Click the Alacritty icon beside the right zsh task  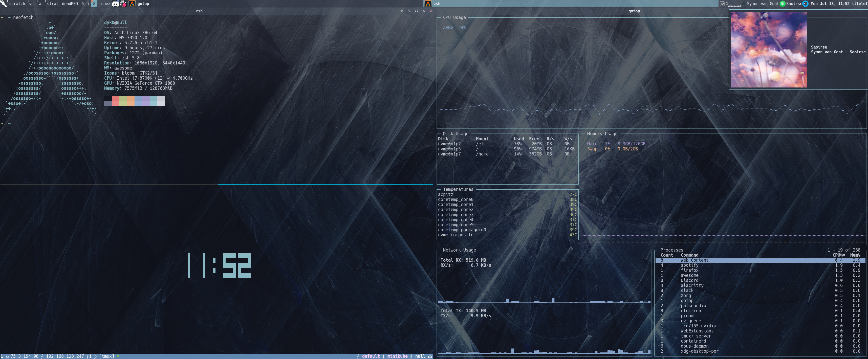tap(428, 4)
